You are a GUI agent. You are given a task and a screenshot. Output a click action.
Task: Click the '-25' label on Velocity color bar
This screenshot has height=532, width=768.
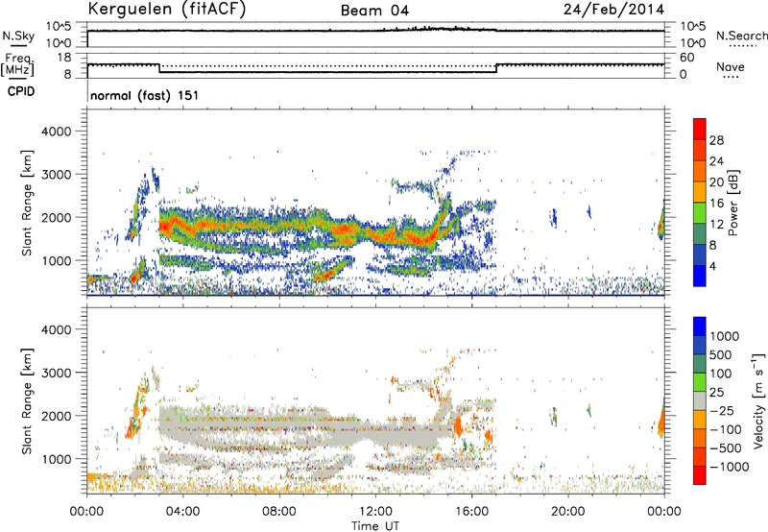coord(722,410)
